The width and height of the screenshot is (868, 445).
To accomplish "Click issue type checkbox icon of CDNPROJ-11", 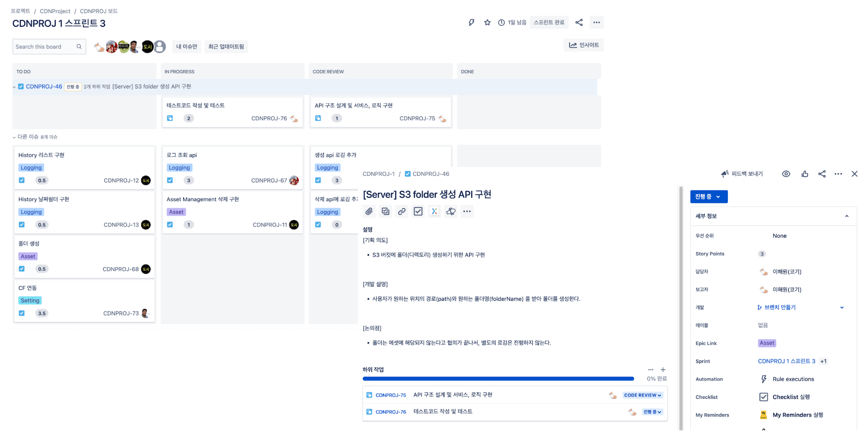I will click(x=170, y=225).
